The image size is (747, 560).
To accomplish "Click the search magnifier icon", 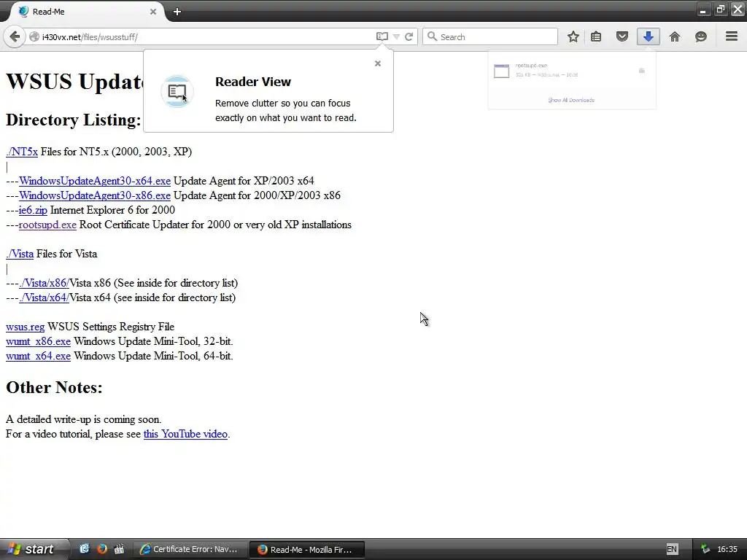I will (x=432, y=36).
